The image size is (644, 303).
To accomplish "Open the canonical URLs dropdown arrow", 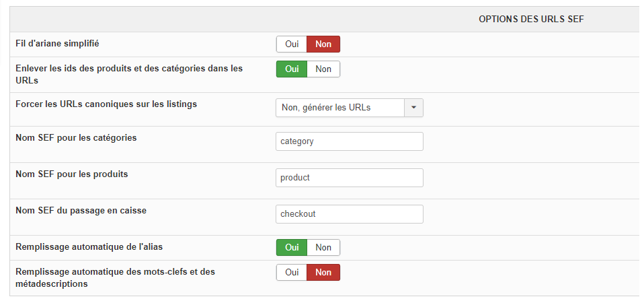I will pos(413,108).
